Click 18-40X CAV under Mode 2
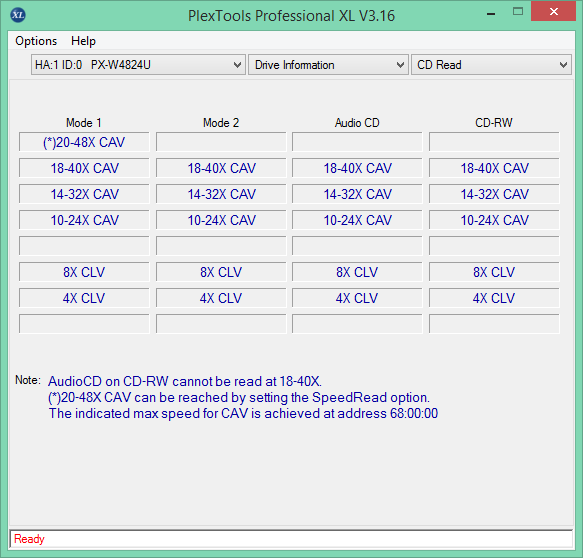Viewport: 583px width, 558px height. [x=221, y=168]
